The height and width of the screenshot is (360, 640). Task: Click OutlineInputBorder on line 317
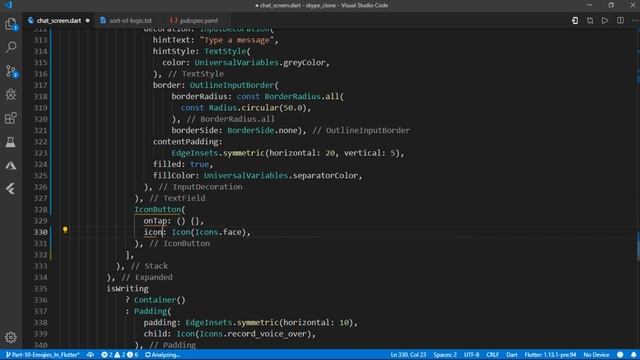pos(231,85)
